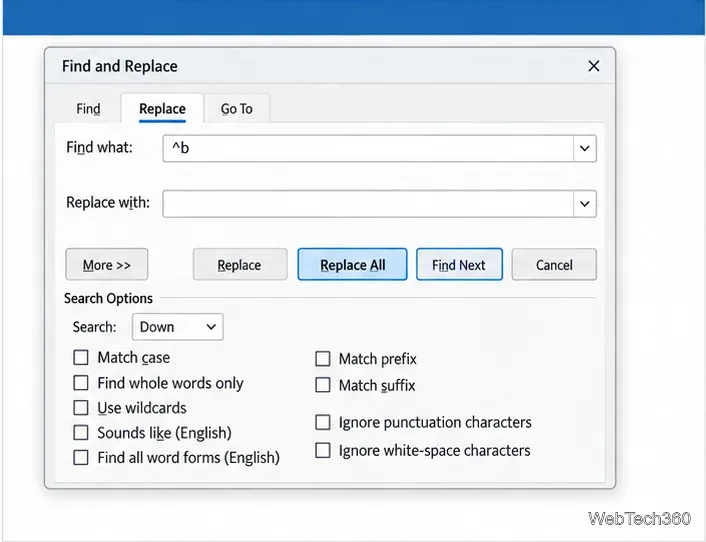706x542 pixels.
Task: Click the Replace All button
Action: tap(352, 265)
